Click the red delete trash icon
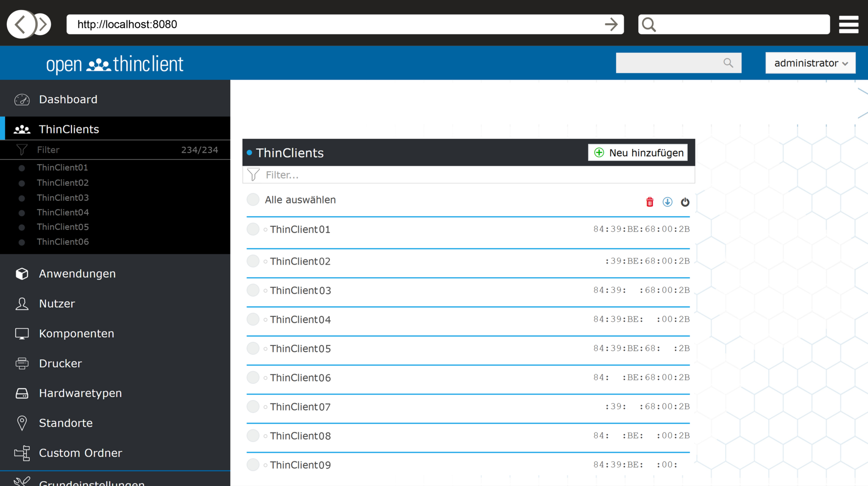Viewport: 868px width, 486px height. click(650, 202)
